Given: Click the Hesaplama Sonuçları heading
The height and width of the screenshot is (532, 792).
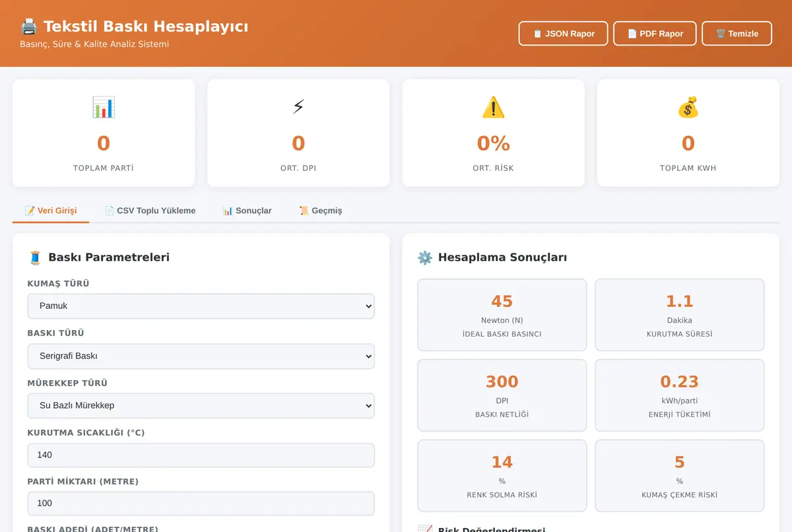Looking at the screenshot, I should [502, 257].
